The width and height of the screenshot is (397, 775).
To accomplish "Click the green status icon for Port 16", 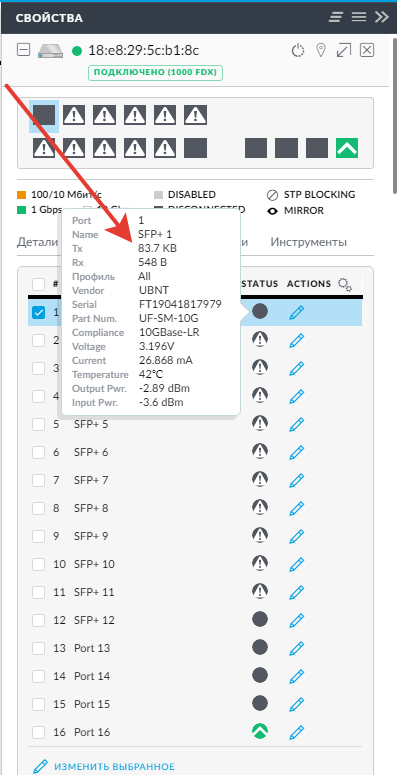I will click(260, 732).
